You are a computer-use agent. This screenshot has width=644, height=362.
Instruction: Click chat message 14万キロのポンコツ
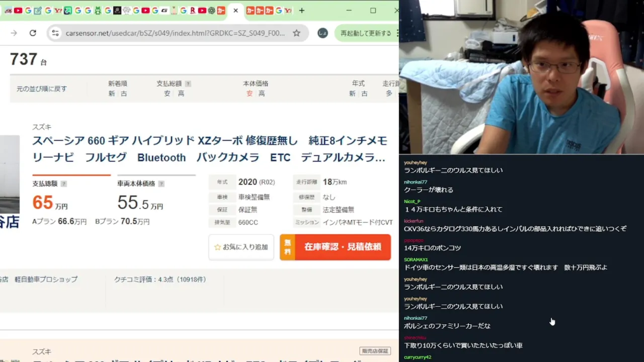pos(432,248)
